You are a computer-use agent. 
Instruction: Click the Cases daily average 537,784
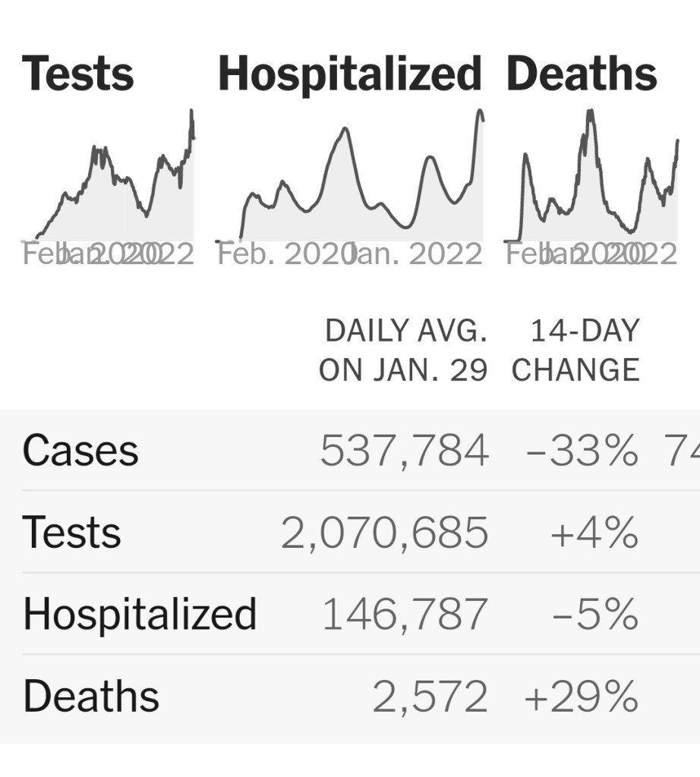(404, 450)
